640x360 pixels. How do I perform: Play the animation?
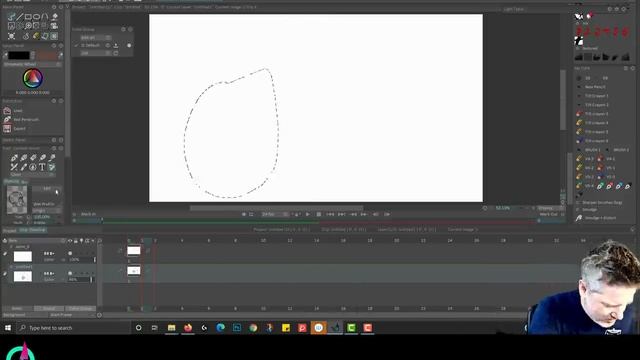(x=307, y=214)
